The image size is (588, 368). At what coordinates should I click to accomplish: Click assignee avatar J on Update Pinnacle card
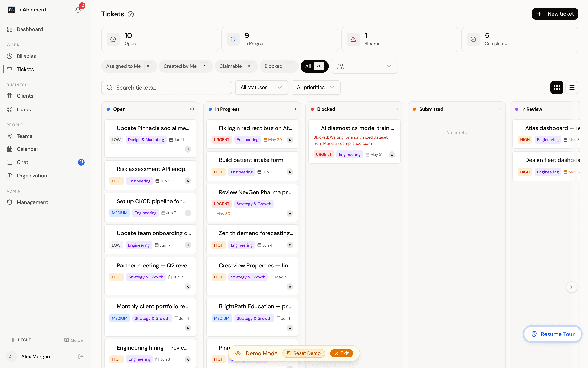(188, 149)
